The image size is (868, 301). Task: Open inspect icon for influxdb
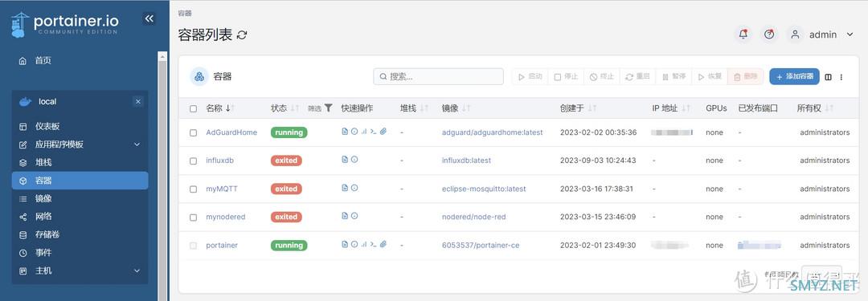pyautogui.click(x=354, y=160)
